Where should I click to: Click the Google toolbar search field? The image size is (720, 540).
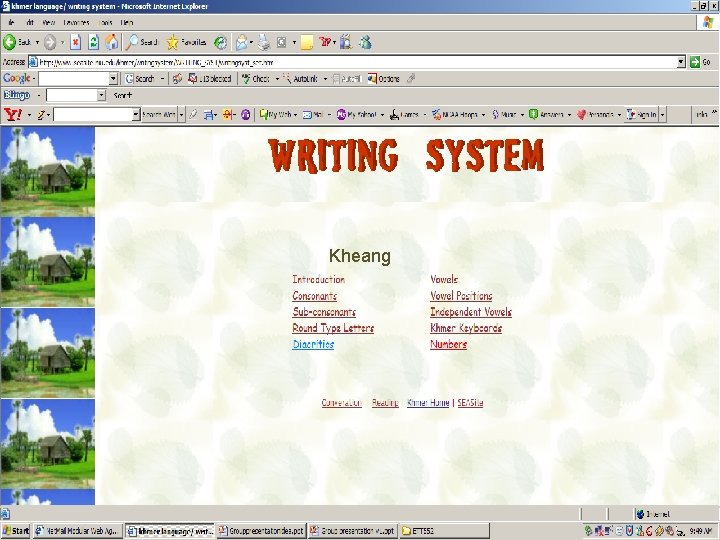click(x=74, y=79)
